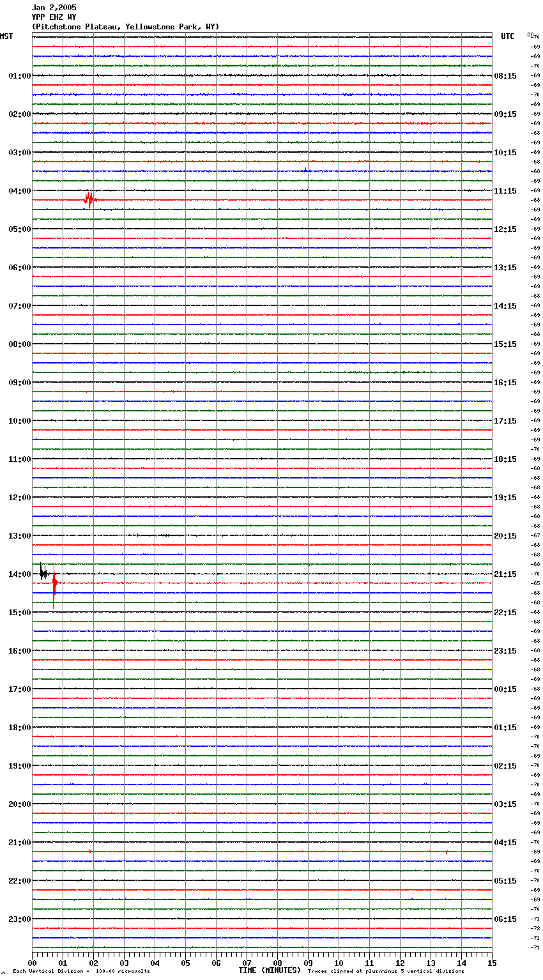Click the 02:15 UTC time label
543x980 pixels.
(505, 766)
